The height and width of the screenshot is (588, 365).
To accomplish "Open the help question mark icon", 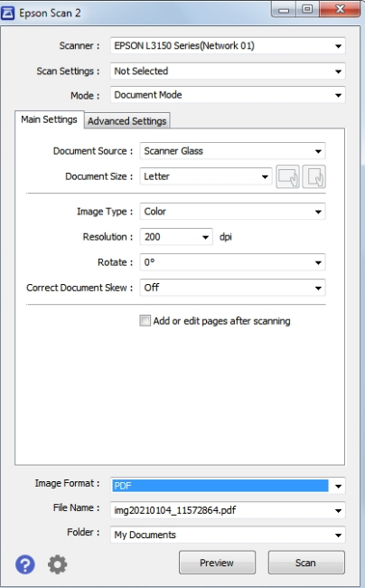I will pos(25,564).
